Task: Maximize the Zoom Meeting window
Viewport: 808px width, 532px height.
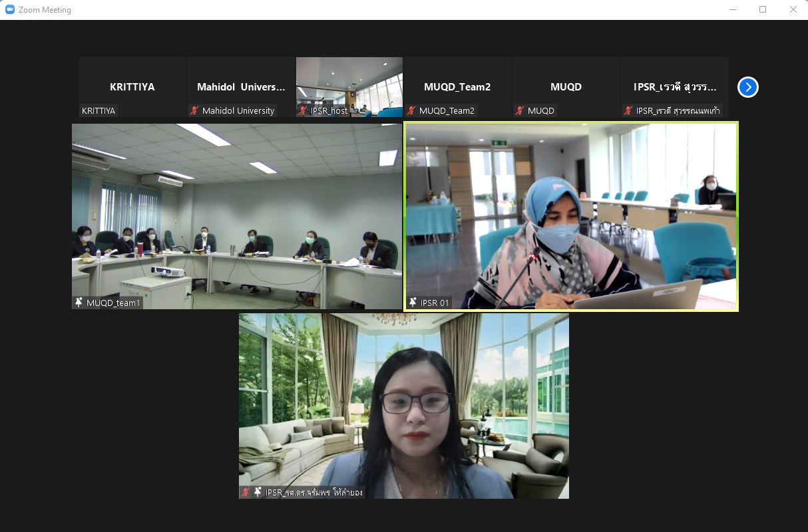Action: (x=763, y=9)
